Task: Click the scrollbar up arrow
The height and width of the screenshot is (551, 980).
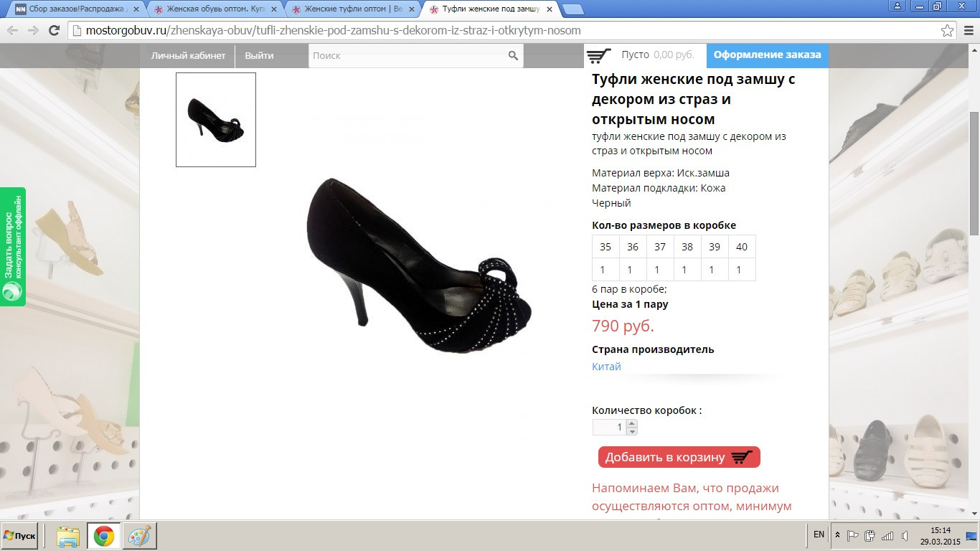Action: pyautogui.click(x=974, y=50)
